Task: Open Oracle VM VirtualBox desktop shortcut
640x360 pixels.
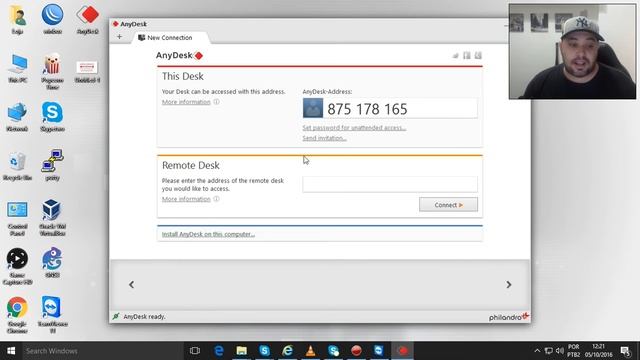Action: click(x=52, y=218)
